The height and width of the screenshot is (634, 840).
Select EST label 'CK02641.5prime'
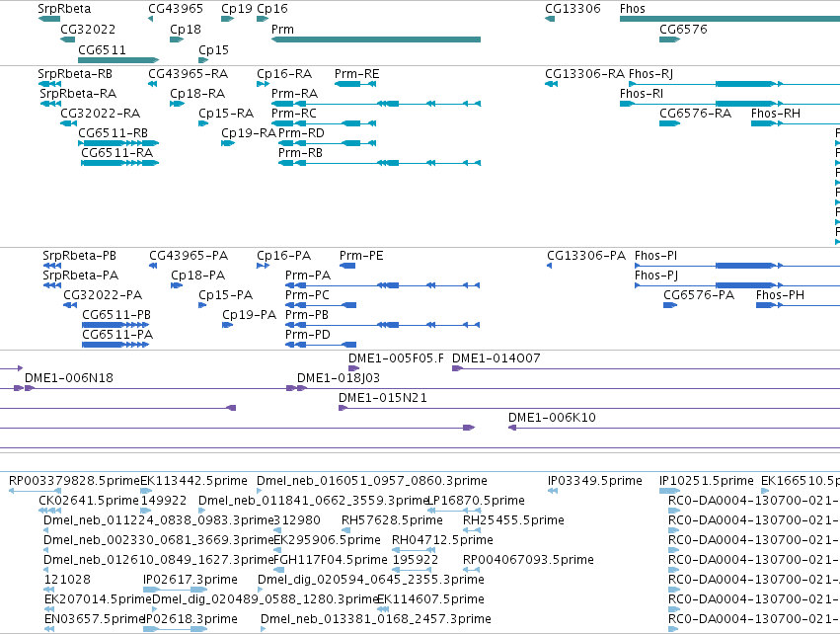tap(89, 501)
